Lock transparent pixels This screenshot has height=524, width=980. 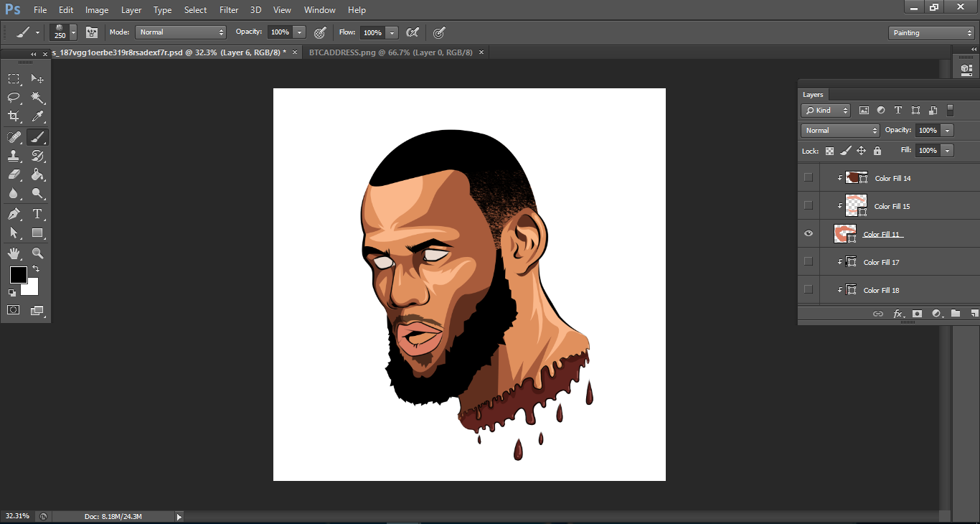[x=829, y=151]
